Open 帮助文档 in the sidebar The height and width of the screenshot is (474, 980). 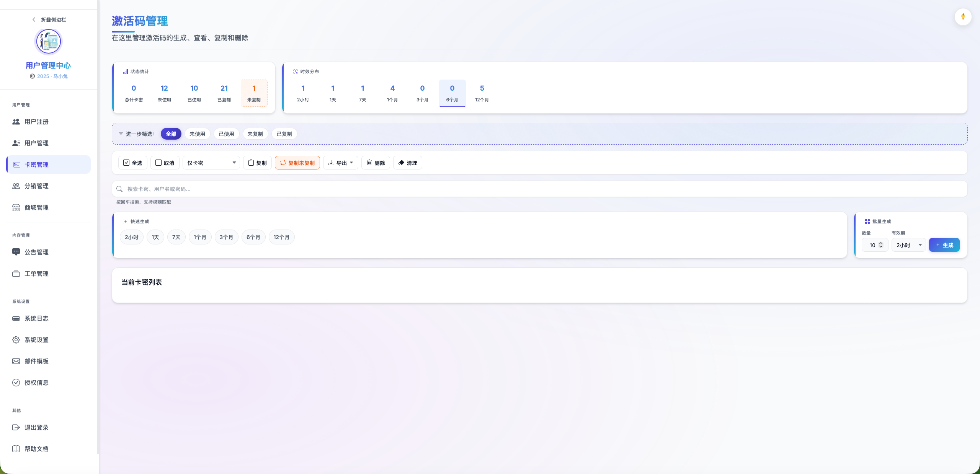pos(36,449)
